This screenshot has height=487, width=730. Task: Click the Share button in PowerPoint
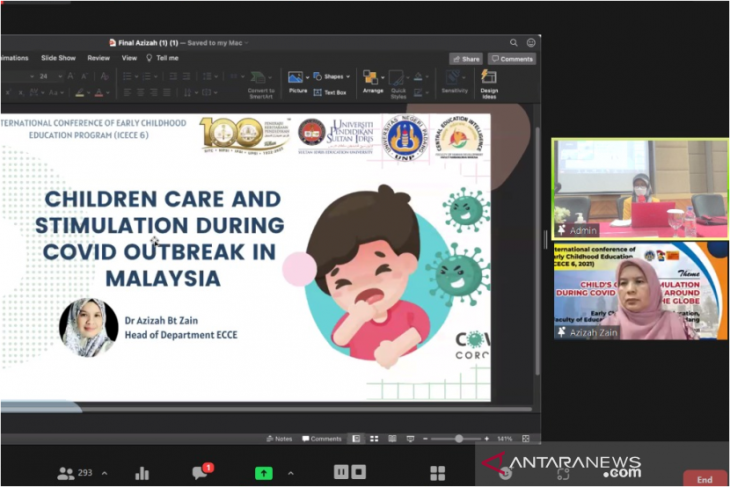pos(465,59)
